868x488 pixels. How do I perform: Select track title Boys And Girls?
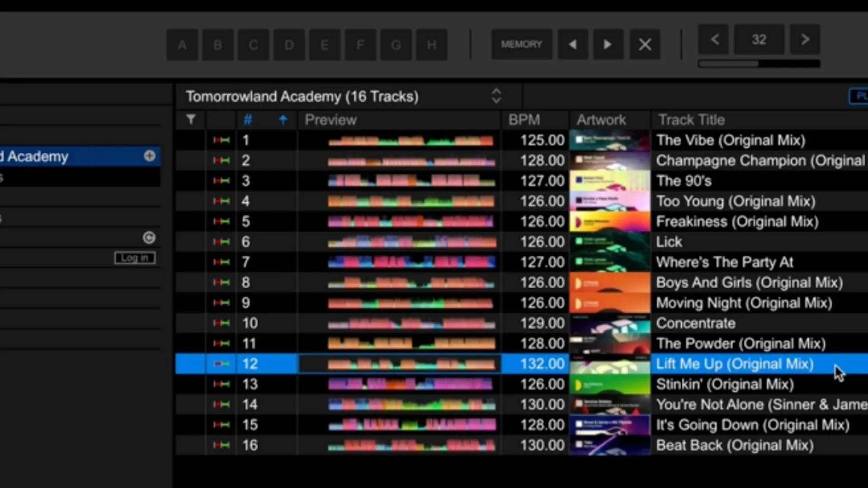click(750, 282)
